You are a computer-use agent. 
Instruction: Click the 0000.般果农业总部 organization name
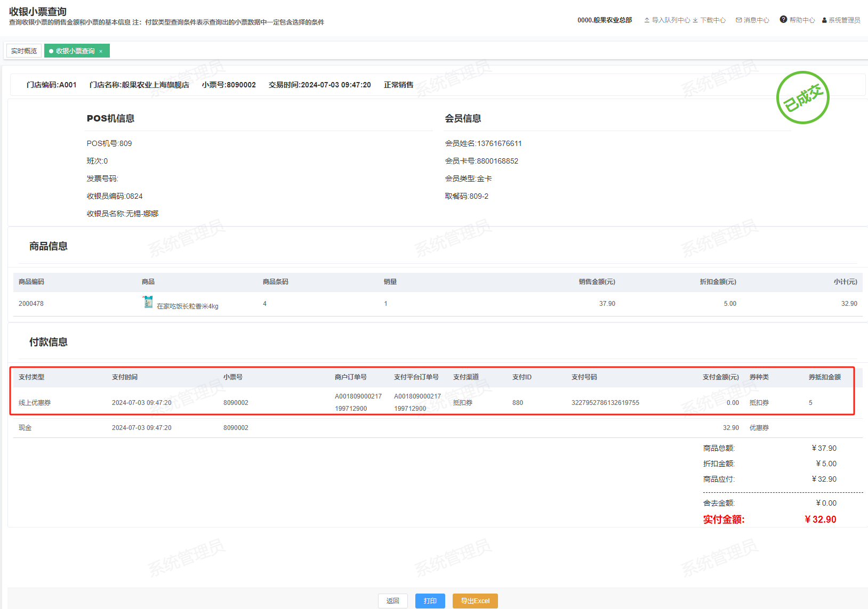click(x=605, y=20)
